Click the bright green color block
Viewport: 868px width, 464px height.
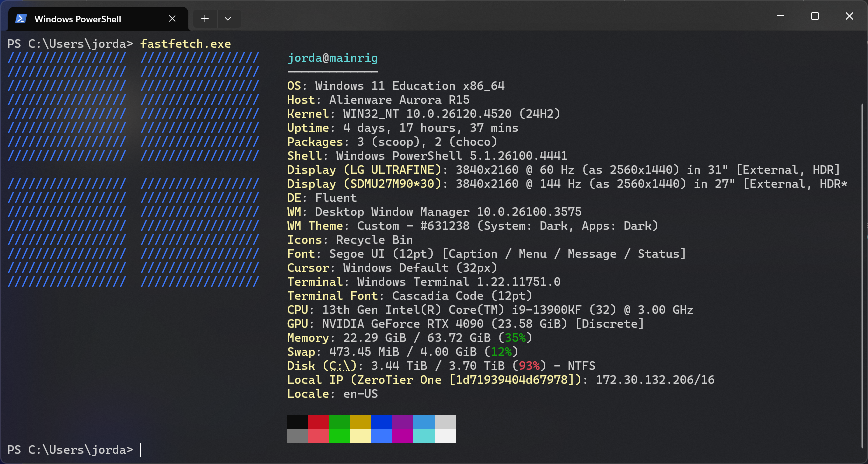coord(340,436)
